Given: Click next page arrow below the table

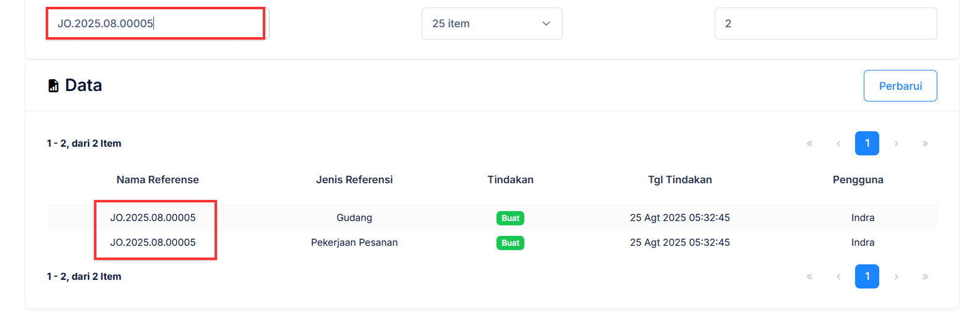Looking at the screenshot, I should tap(896, 277).
